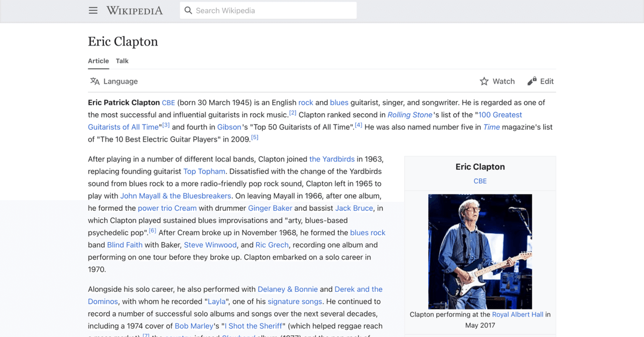The width and height of the screenshot is (644, 337).
Task: Open John Mayall & the Bluesbreakers link
Action: click(176, 196)
